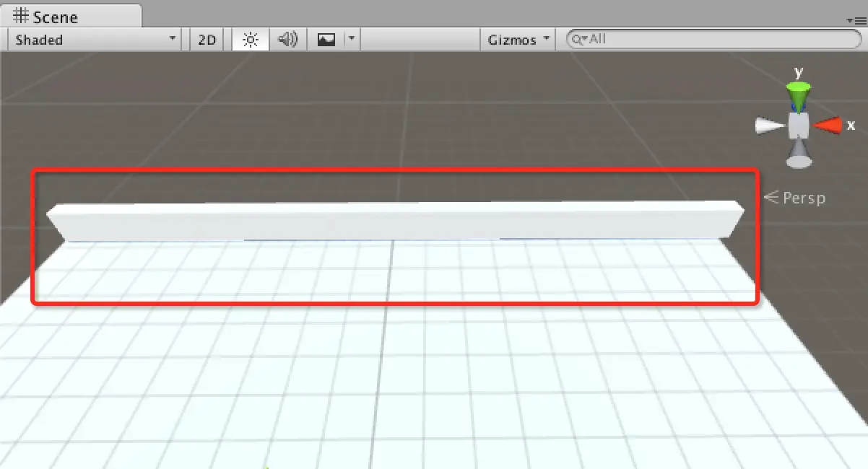The image size is (868, 469).
Task: Click the white left gizmo cone
Action: point(770,126)
